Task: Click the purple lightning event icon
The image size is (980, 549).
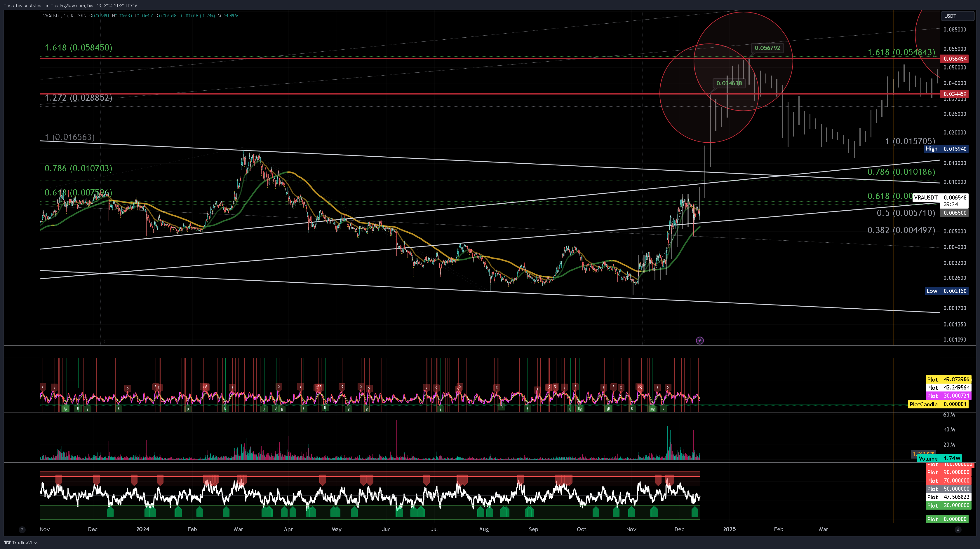Action: 700,341
